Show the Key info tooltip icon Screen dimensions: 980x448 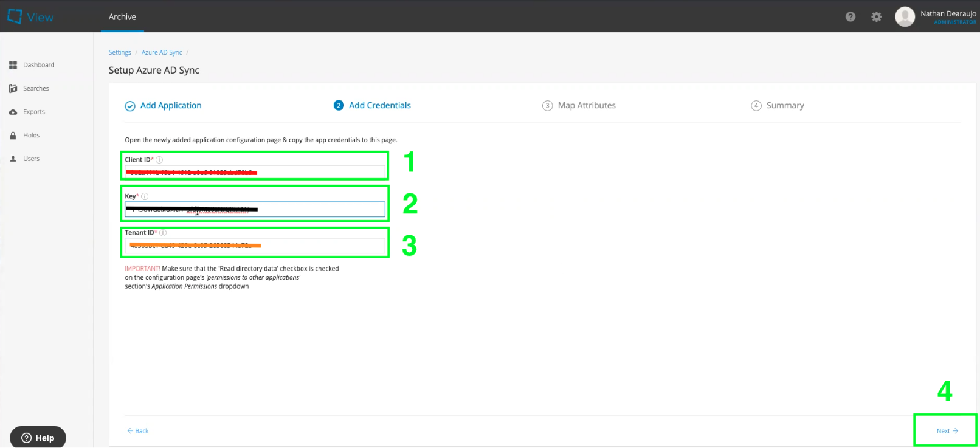(x=145, y=196)
